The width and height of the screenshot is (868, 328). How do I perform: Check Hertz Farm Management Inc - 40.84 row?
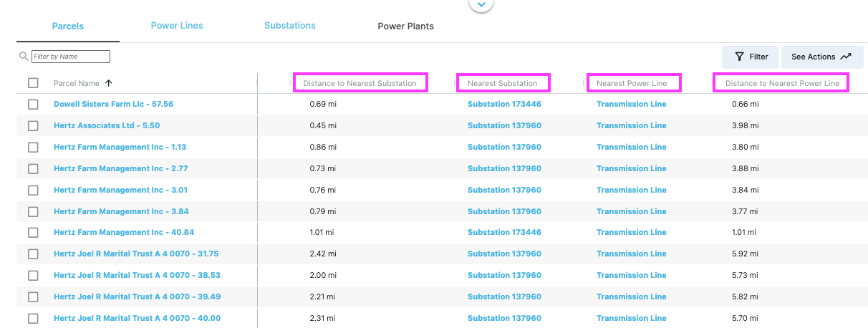click(33, 233)
